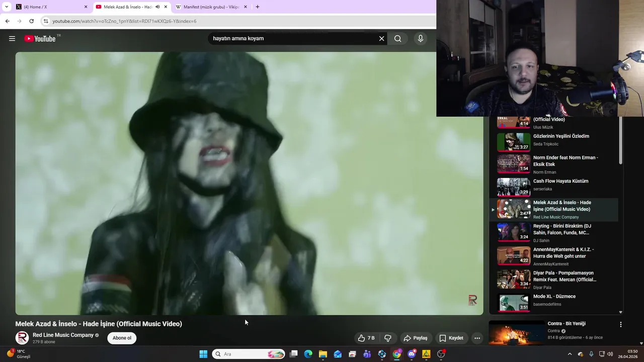The height and width of the screenshot is (362, 644).
Task: Close the Manifest Vikipedi tab
Action: (246, 7)
